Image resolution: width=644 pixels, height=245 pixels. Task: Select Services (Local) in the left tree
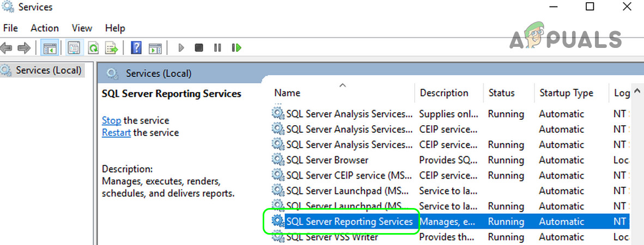48,70
